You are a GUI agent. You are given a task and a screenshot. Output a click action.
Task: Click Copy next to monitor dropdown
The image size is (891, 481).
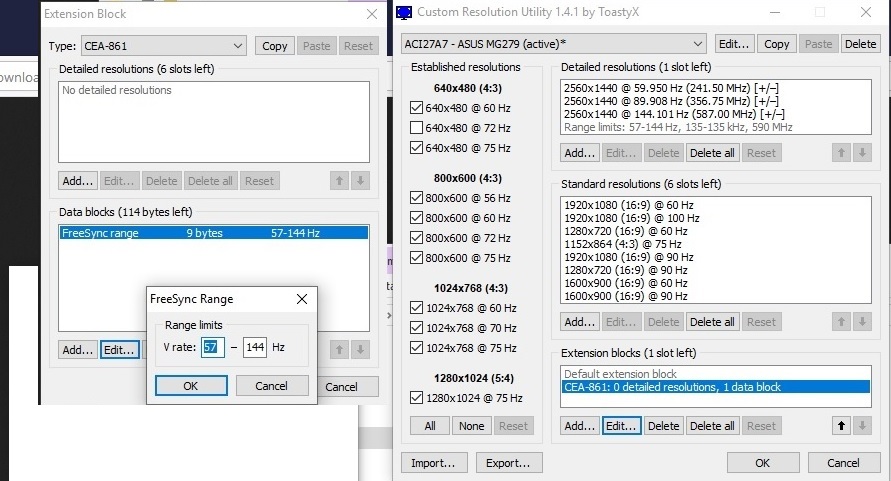(x=776, y=44)
